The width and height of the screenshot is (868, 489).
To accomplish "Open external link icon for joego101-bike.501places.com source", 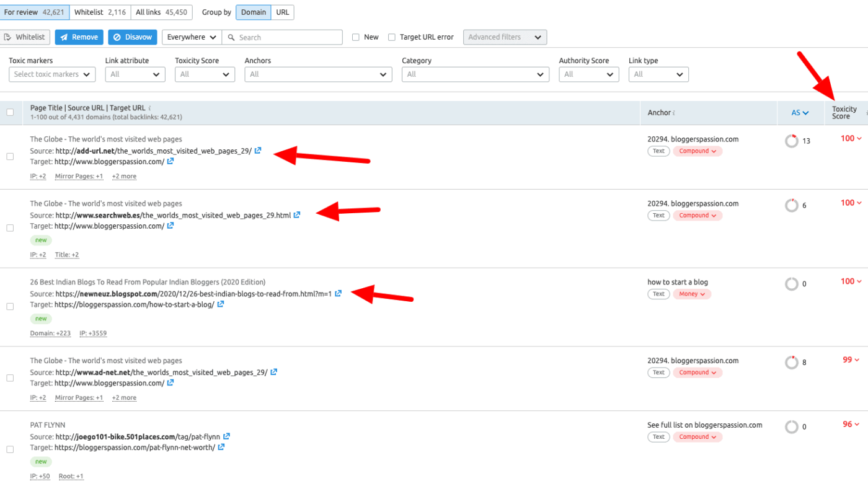I will click(x=226, y=436).
